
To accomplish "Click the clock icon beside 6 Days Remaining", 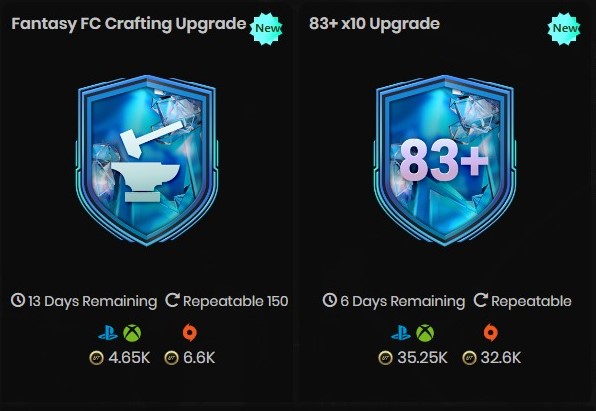I will [x=330, y=300].
